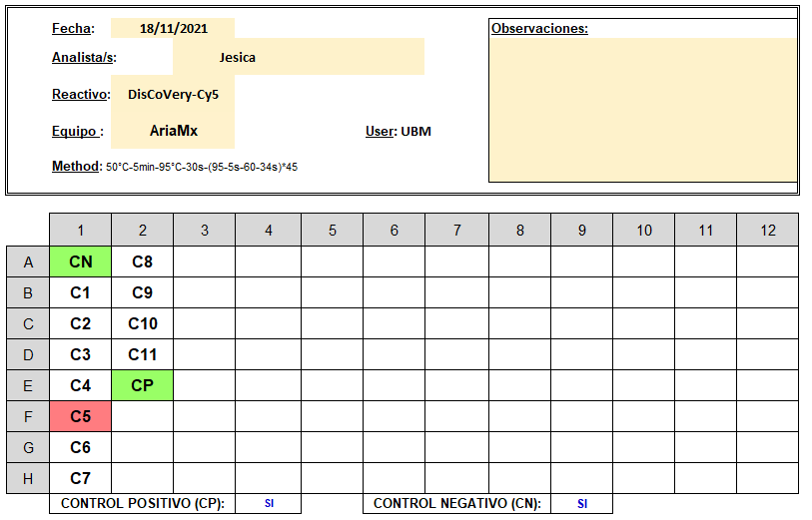The height and width of the screenshot is (520, 812).
Task: Select the Equipo cell AriaMx
Action: click(x=173, y=131)
